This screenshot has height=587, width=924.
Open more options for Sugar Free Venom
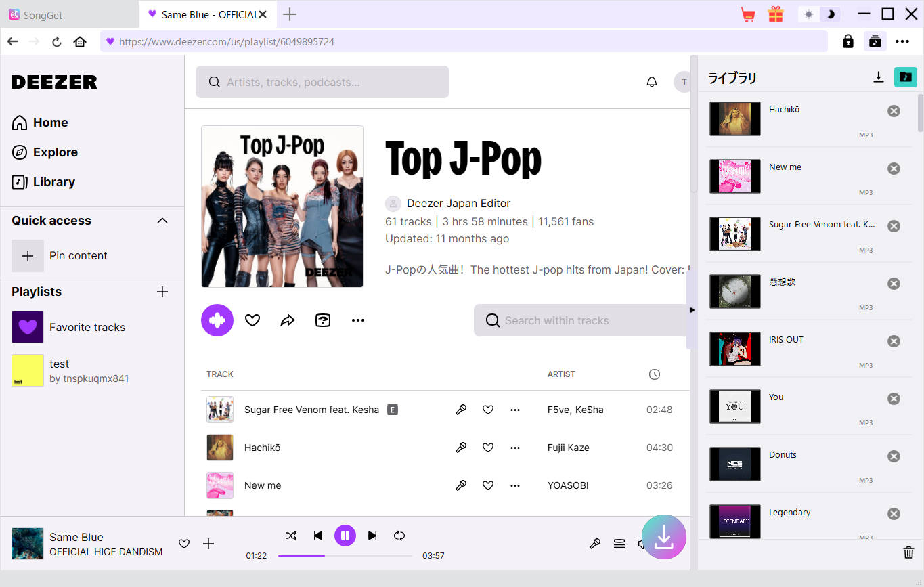click(515, 410)
